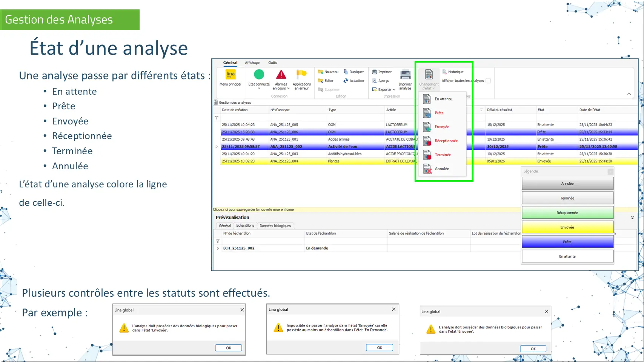Image resolution: width=644 pixels, height=362 pixels.
Task: Switch to the Affichage ribbon tab
Action: coord(252,63)
